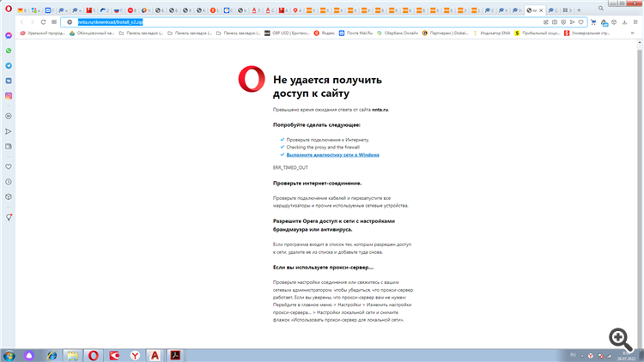Reload the current page
The width and height of the screenshot is (644, 362).
tap(43, 22)
